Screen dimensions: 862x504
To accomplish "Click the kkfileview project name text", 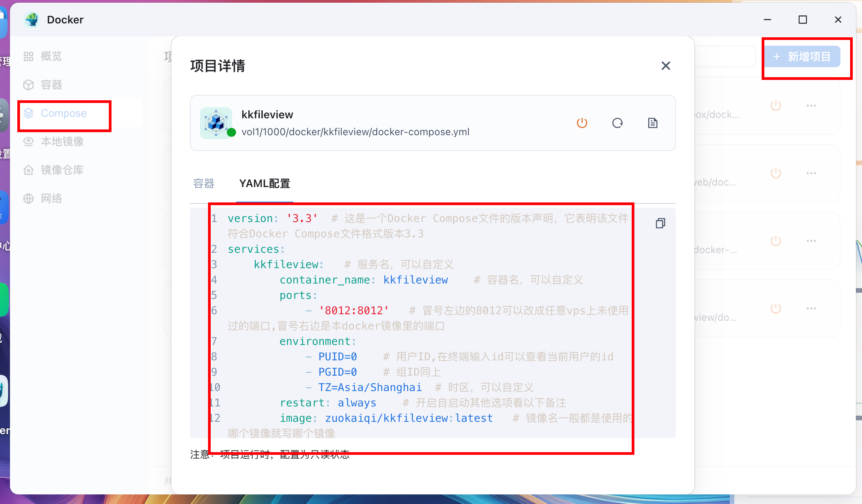I will [267, 114].
